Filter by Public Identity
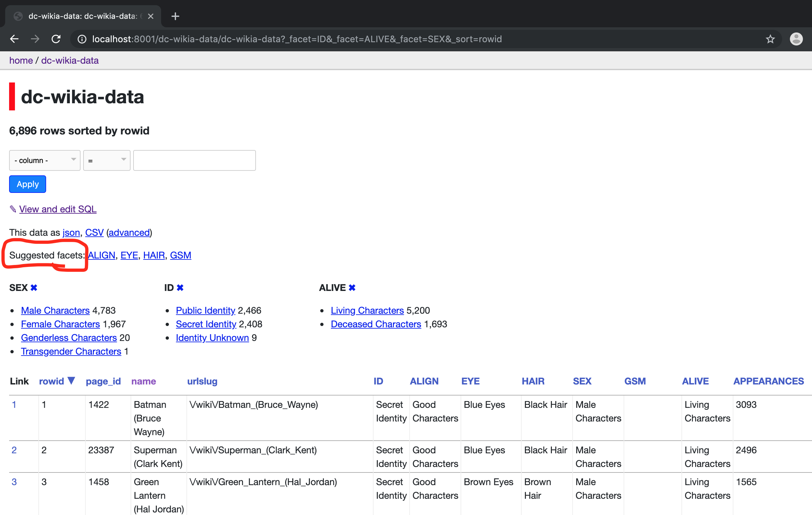 205,310
